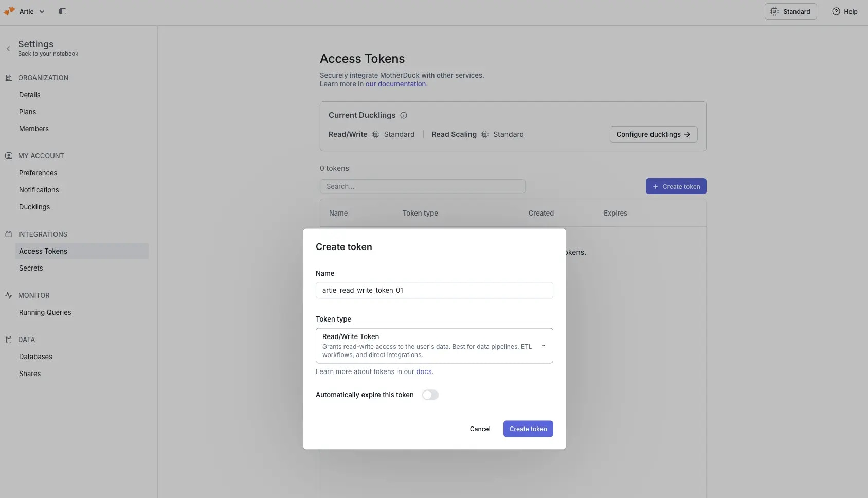Click the Organization building icon

[x=9, y=77]
